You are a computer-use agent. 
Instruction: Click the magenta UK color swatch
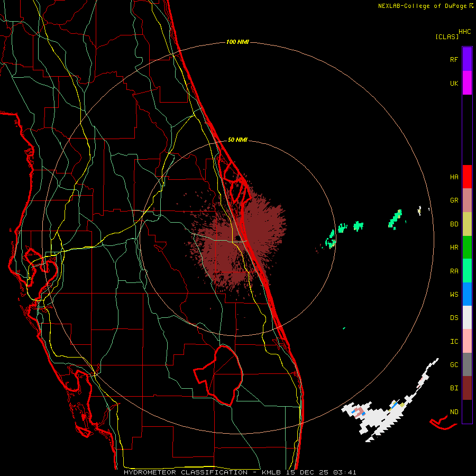click(x=467, y=83)
